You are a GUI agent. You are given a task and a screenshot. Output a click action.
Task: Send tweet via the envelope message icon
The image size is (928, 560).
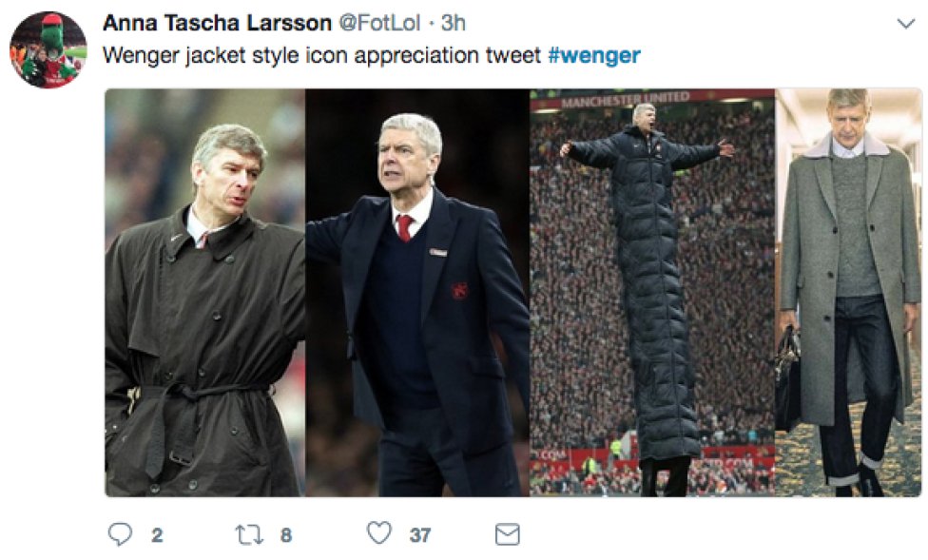[508, 534]
